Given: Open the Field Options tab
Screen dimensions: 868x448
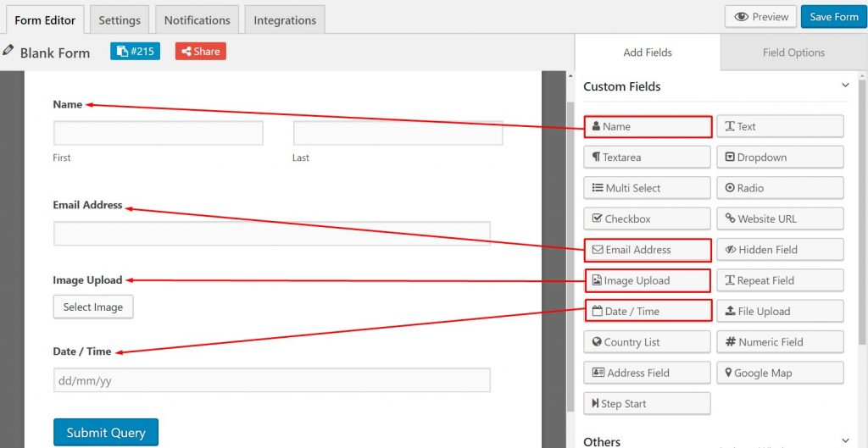Looking at the screenshot, I should [x=793, y=53].
